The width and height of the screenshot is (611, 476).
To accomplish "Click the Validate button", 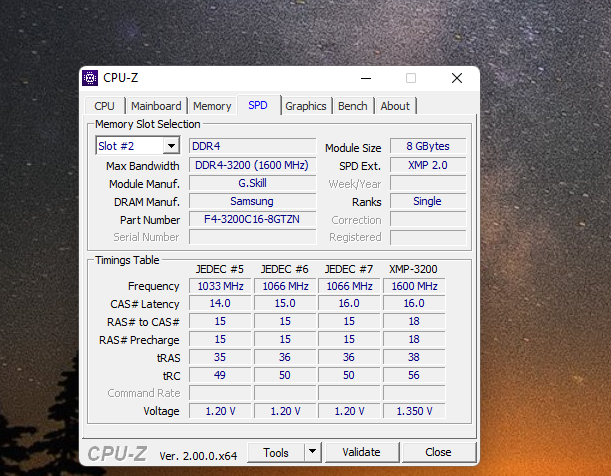I will click(362, 452).
